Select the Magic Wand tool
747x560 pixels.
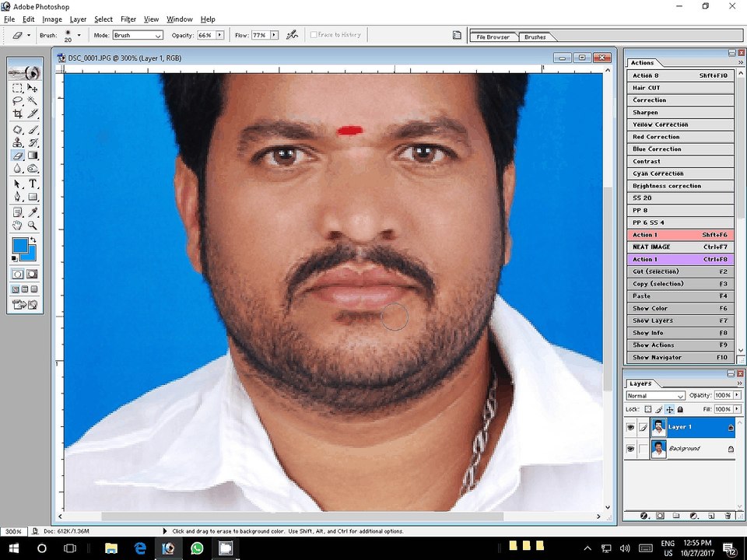pyautogui.click(x=33, y=101)
